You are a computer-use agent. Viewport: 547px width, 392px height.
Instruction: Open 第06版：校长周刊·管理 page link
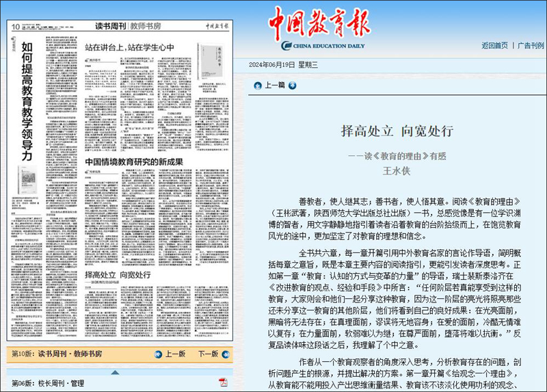[48, 383]
